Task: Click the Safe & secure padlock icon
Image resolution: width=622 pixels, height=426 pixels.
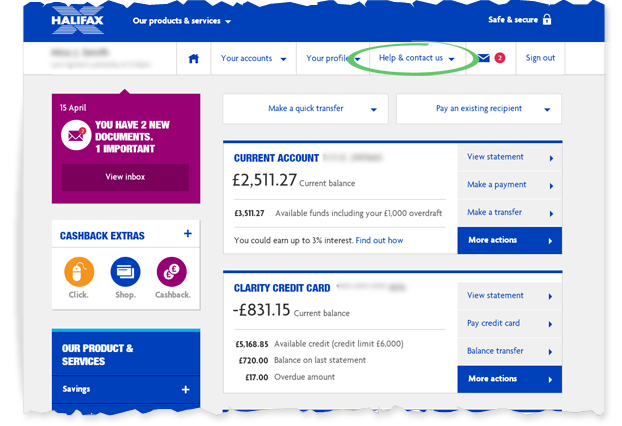Action: (x=547, y=19)
